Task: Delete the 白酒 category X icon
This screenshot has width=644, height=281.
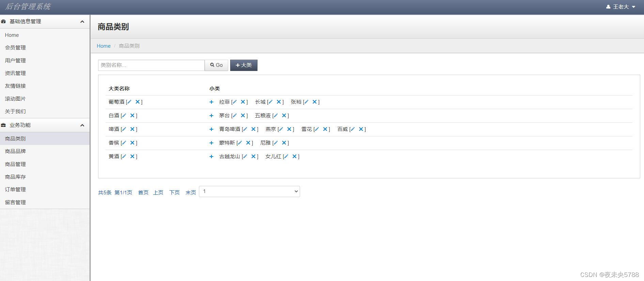Action: (x=132, y=116)
